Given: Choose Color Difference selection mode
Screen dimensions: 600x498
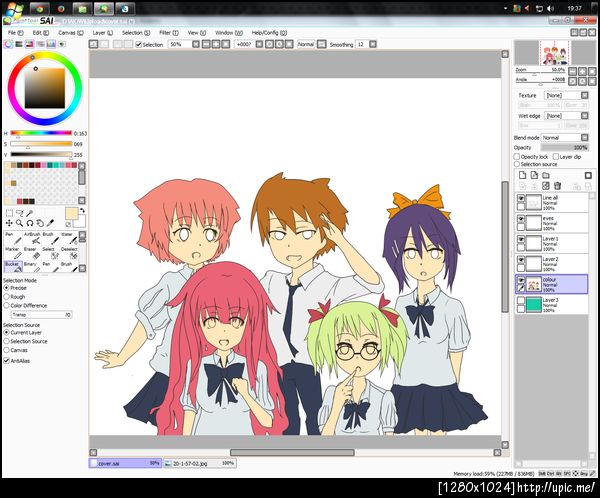Looking at the screenshot, I should coord(7,305).
